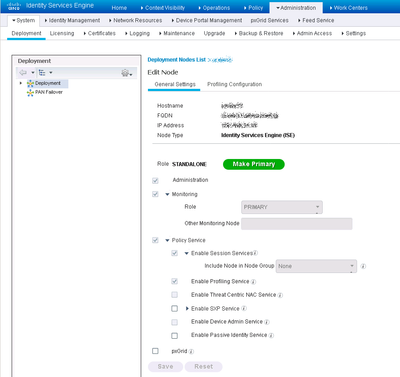
Task: Check Enable Passive Identity Service checkbox
Action: 174,335
